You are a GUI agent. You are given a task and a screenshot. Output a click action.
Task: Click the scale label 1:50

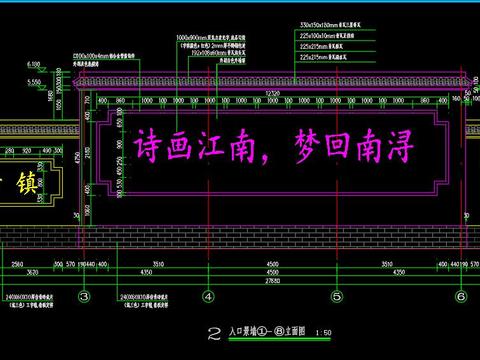tap(323, 333)
